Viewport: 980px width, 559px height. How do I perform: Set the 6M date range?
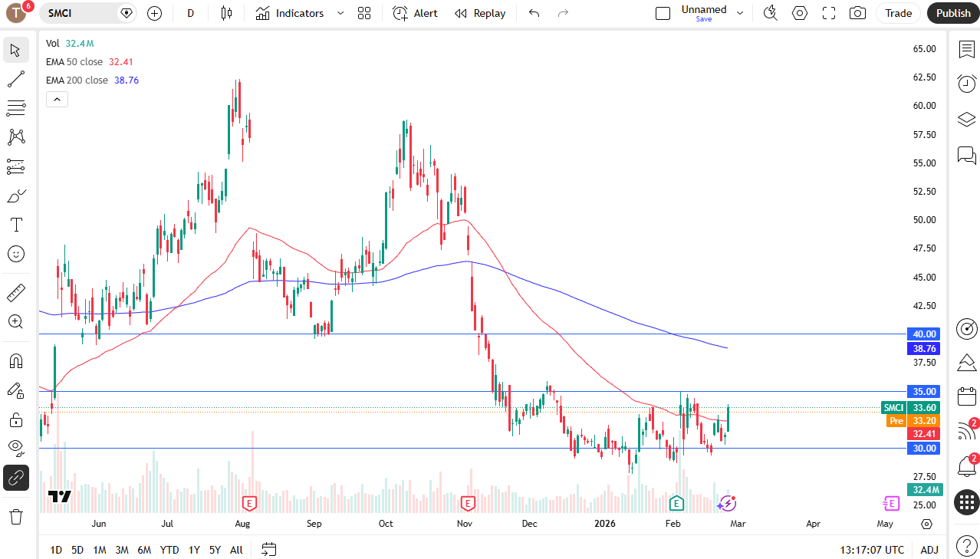(x=144, y=550)
